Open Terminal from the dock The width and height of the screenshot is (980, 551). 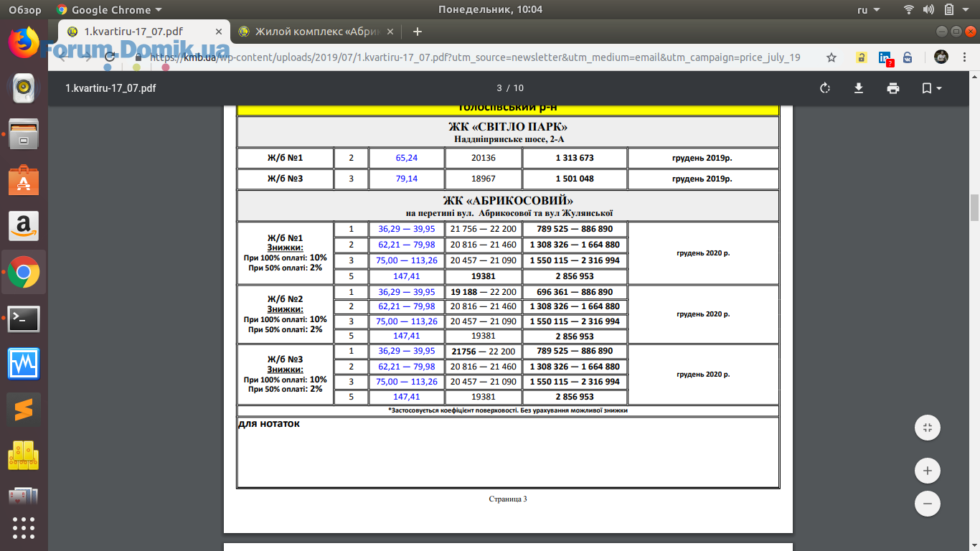pyautogui.click(x=24, y=319)
